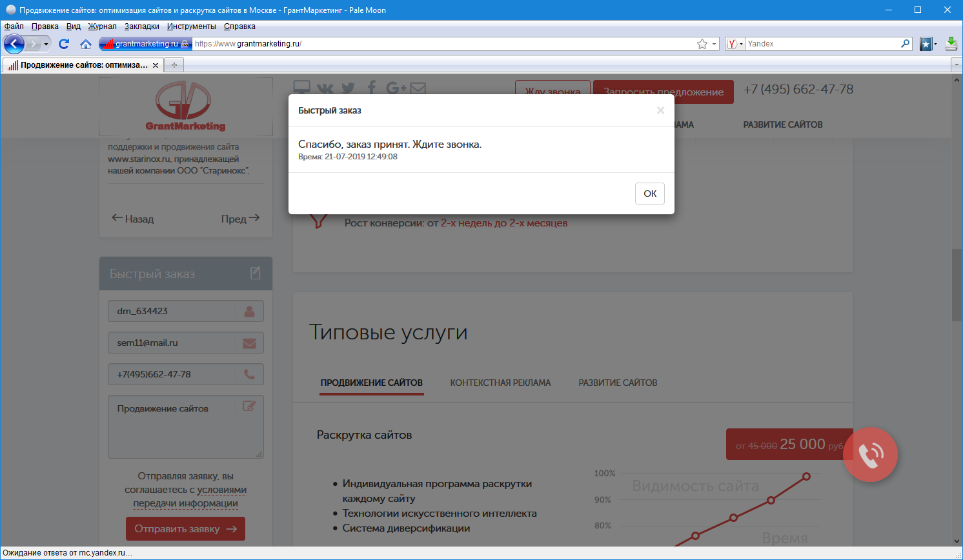Click the grantmarketing.ru site identity badge
Image resolution: width=963 pixels, height=560 pixels.
(145, 44)
